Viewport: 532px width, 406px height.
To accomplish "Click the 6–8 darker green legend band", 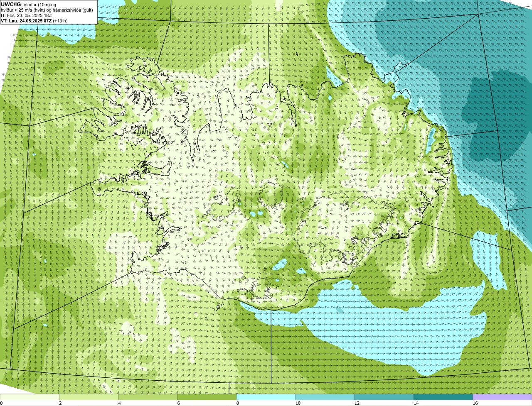I will point(207,397).
